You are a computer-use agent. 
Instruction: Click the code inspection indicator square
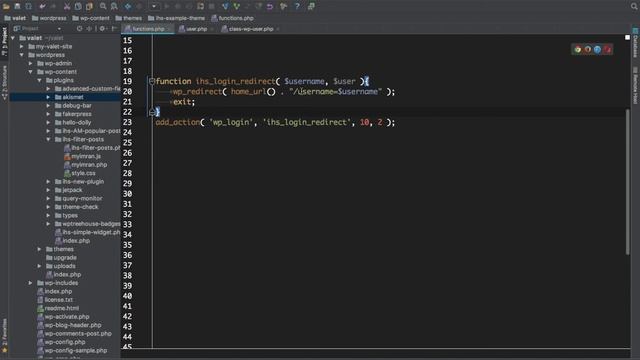pyautogui.click(x=627, y=38)
